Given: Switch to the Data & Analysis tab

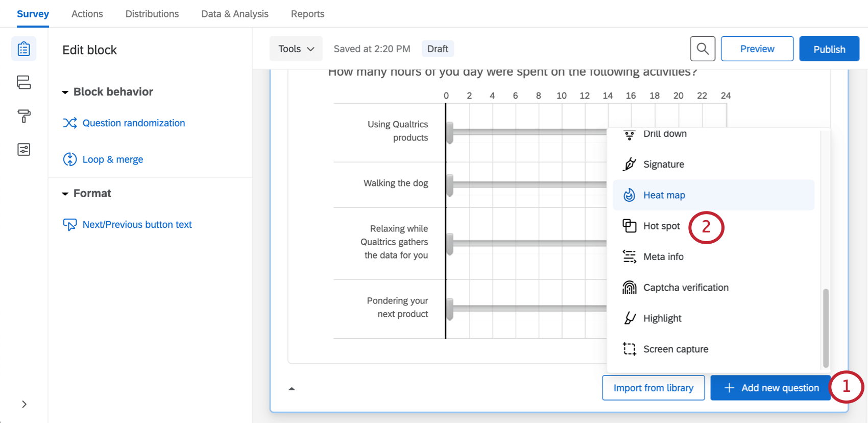Looking at the screenshot, I should tap(235, 14).
